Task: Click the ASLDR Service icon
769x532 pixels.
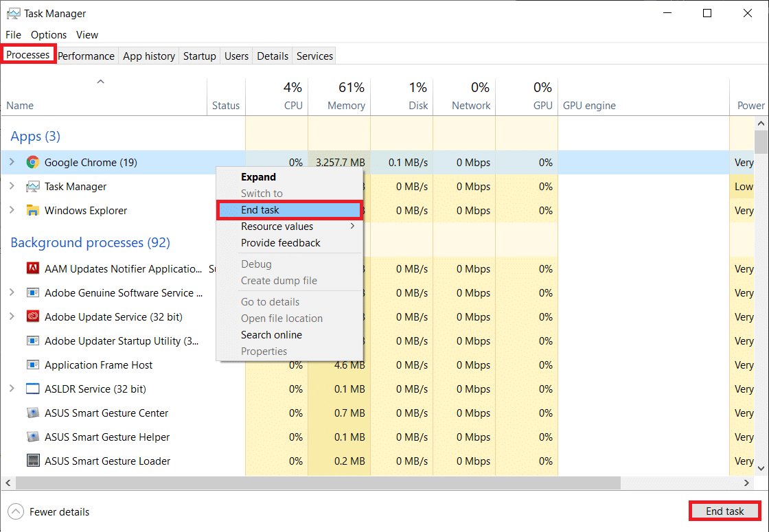Action: (32, 389)
